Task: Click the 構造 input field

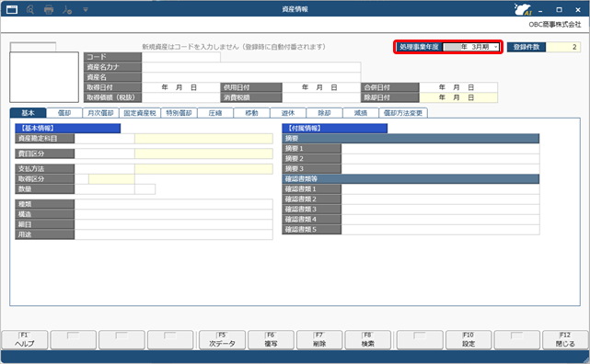Action: click(x=173, y=214)
